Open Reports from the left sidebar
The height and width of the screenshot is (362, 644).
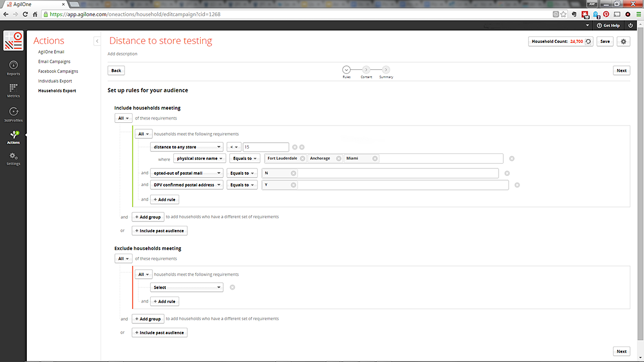click(x=13, y=68)
